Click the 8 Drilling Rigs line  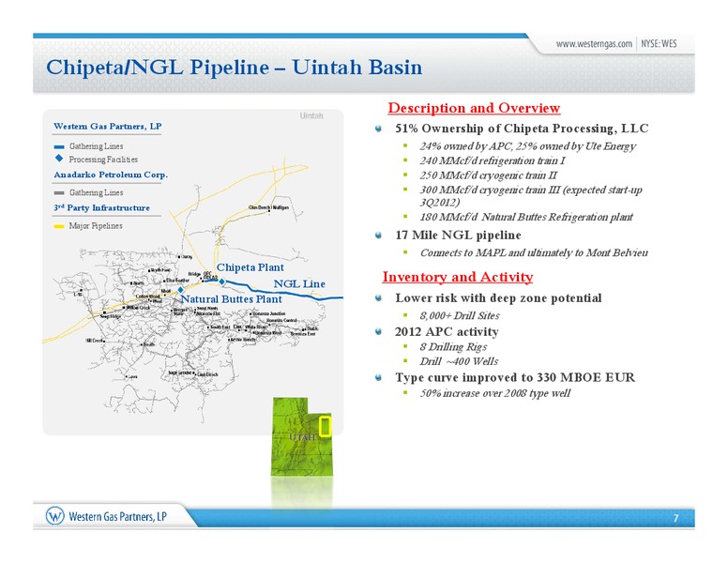453,347
